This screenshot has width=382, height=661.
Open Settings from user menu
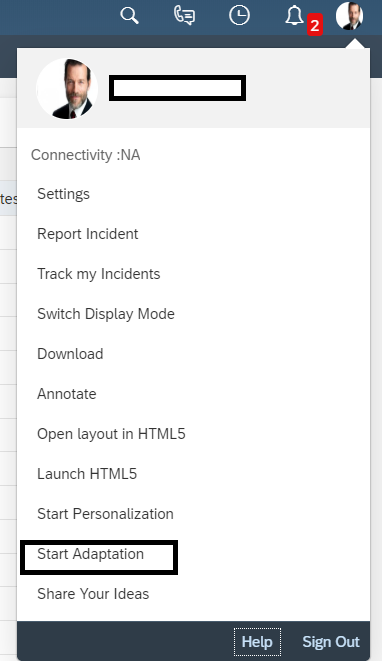[63, 194]
